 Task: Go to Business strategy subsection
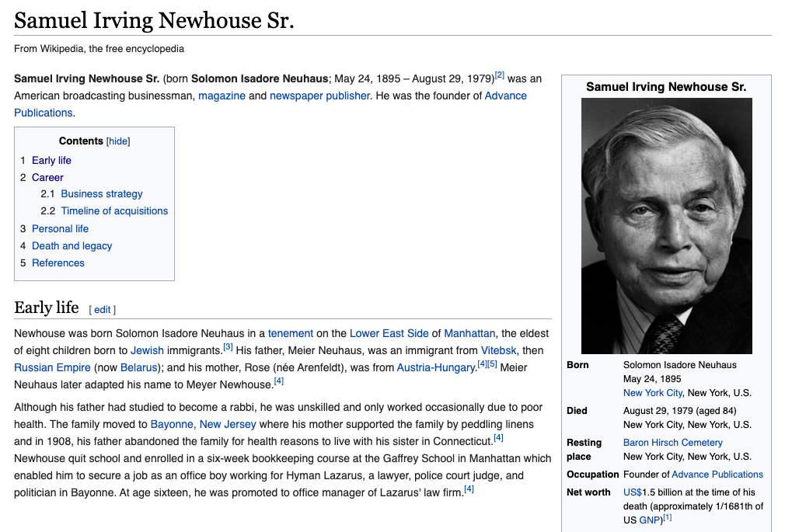[102, 194]
